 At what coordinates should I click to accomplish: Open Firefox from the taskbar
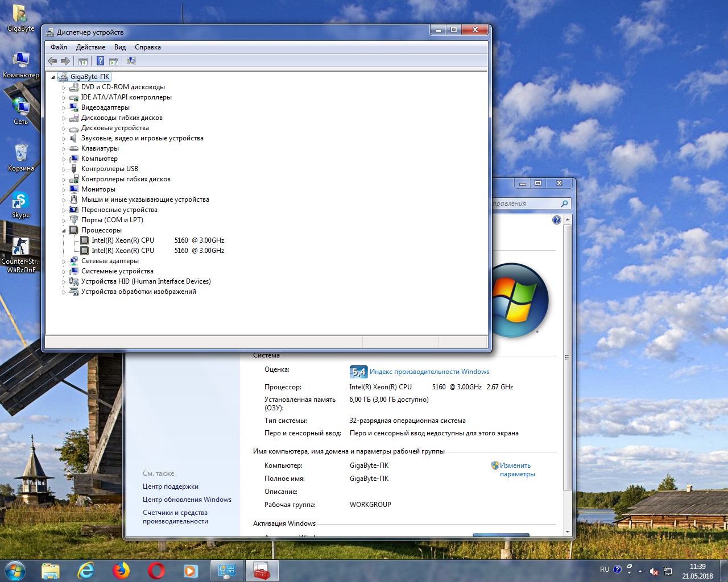click(x=121, y=571)
